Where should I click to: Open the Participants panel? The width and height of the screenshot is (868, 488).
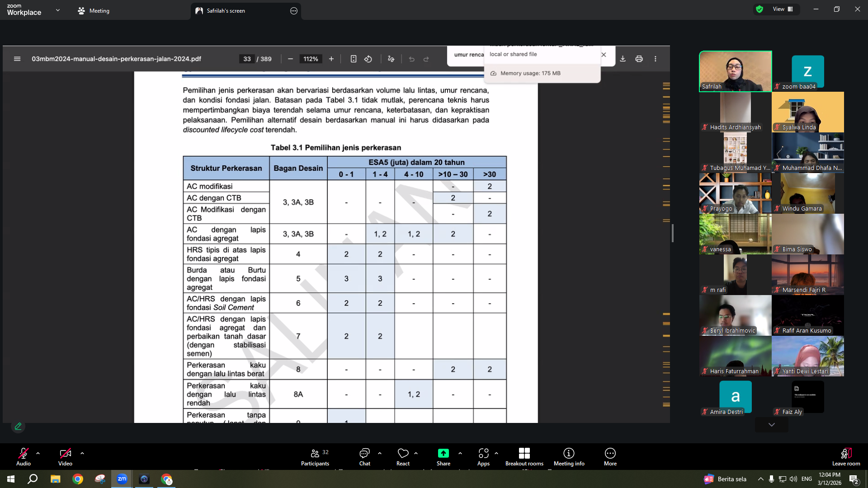(x=315, y=456)
